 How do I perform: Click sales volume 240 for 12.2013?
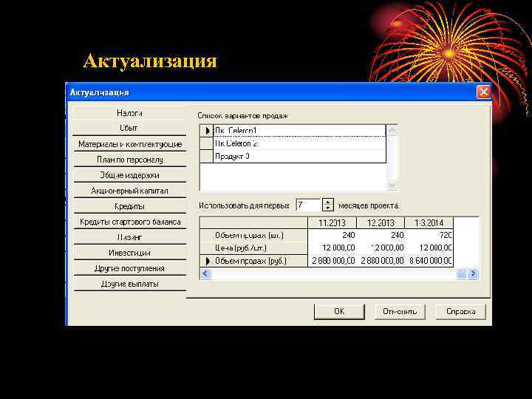pyautogui.click(x=381, y=235)
